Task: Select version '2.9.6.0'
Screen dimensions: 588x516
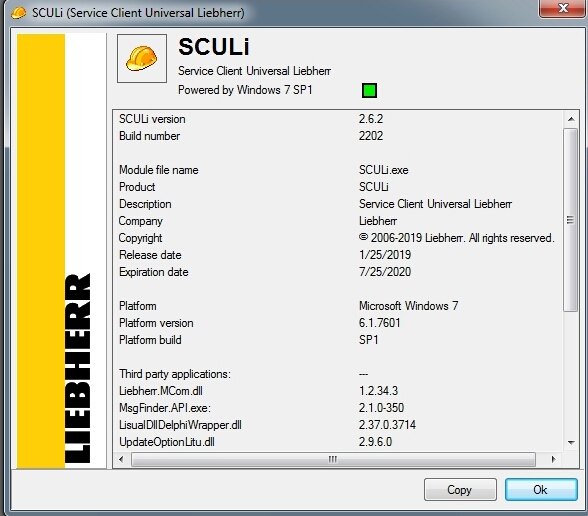Action: [x=375, y=442]
